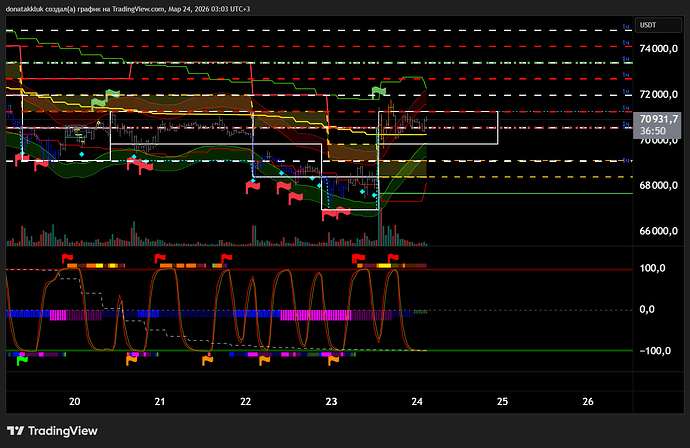Select date 20 on the time axis
Viewport: 690px width, 448px height.
point(75,401)
